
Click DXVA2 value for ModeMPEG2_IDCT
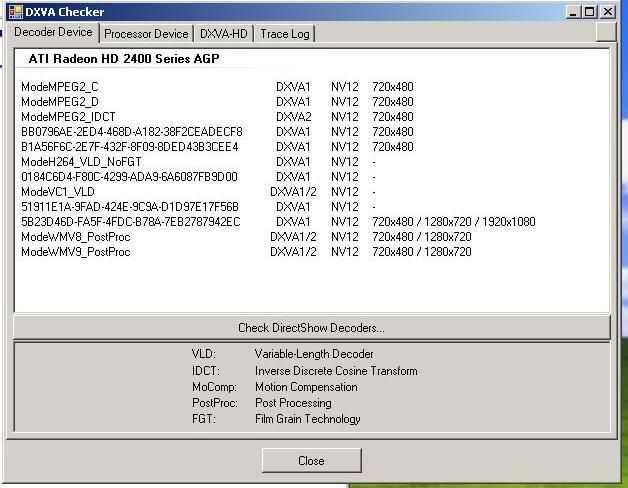click(294, 117)
